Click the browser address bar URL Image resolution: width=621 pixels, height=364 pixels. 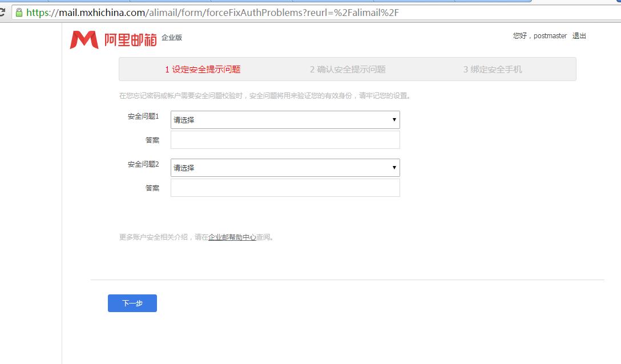point(212,12)
